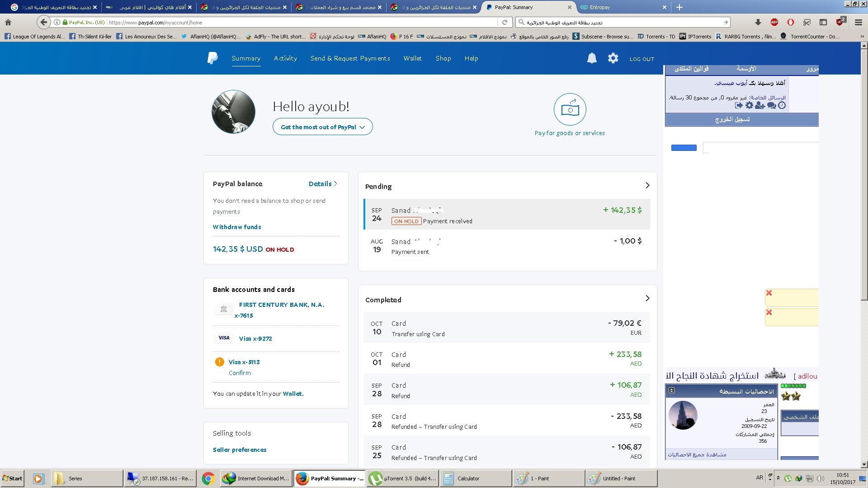This screenshot has height=488, width=868.
Task: Click the PayPal logo in header
Action: (x=212, y=58)
